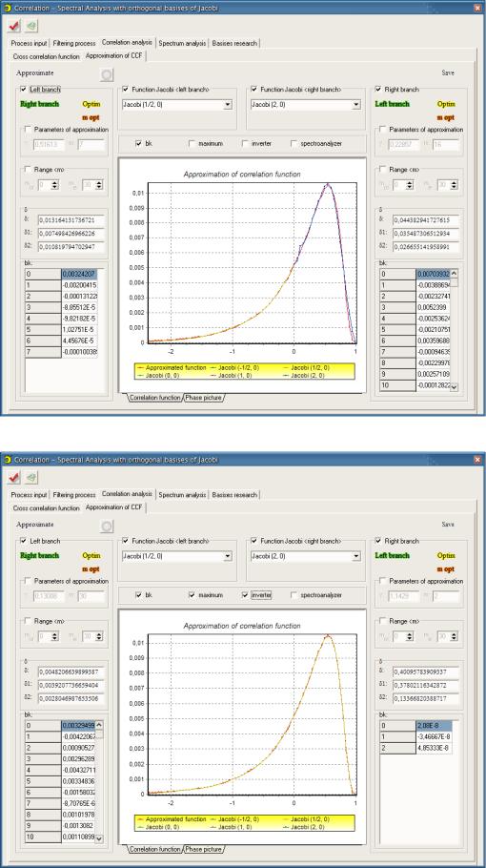Screen dimensions: 486x868
Task: Enable spectroanalyzer checkbox in lower window
Action: 294,595
